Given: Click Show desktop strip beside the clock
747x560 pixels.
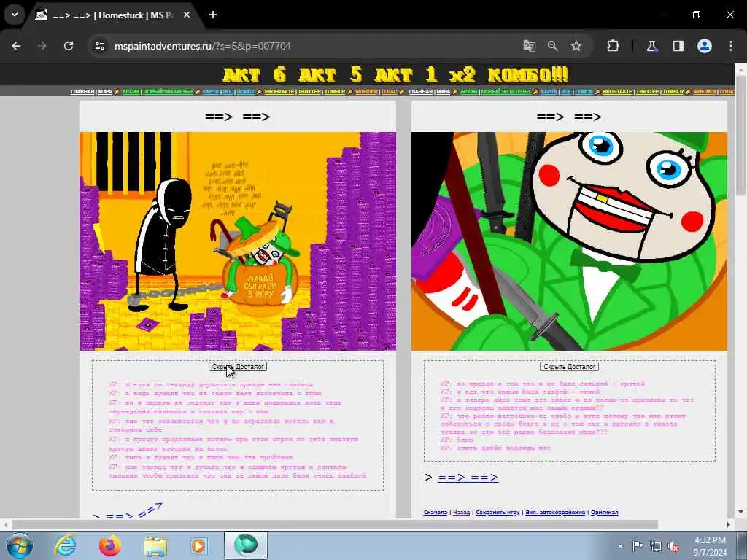Looking at the screenshot, I should point(742,545).
